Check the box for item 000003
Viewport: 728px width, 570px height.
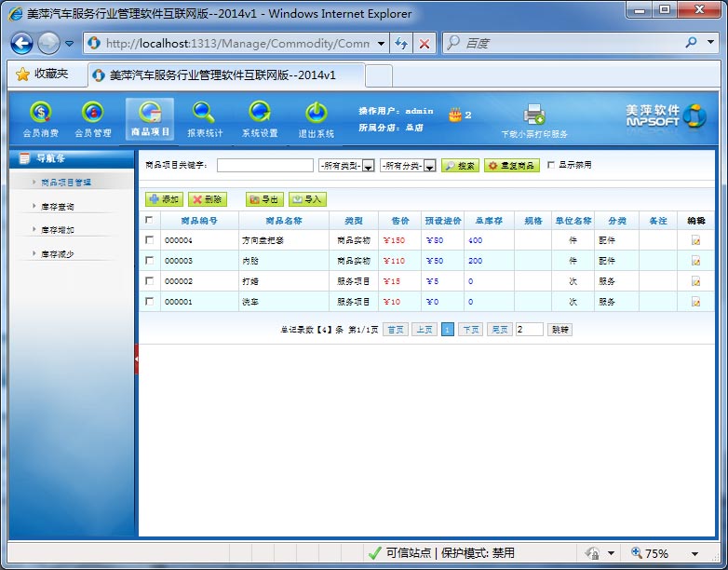point(149,261)
